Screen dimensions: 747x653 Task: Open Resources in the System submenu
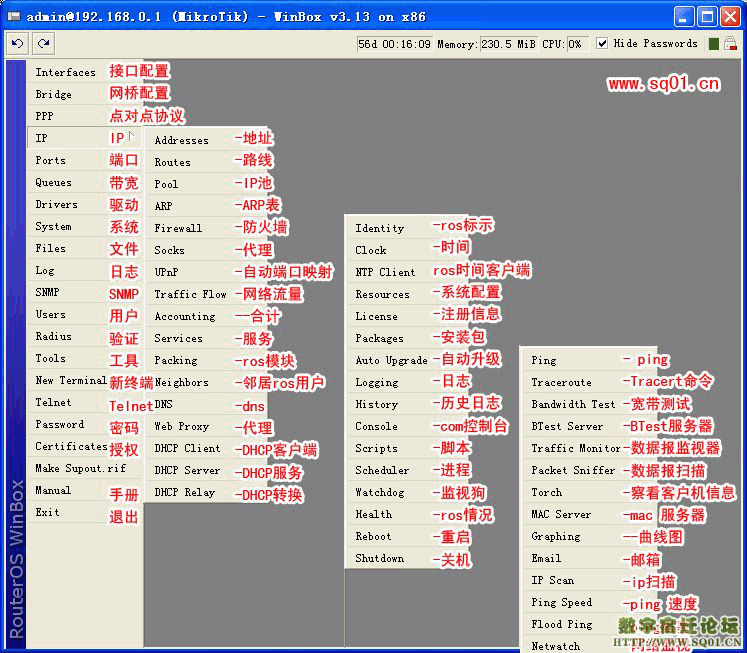tap(408, 294)
